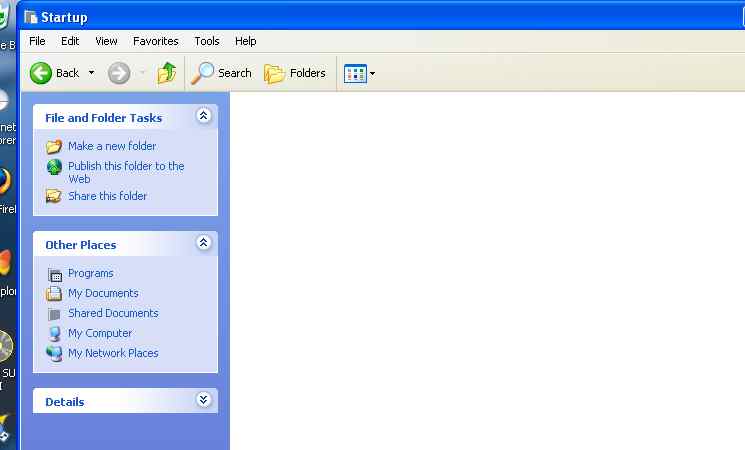The image size is (745, 450).
Task: Go to Programs in Other Places
Action: (91, 273)
